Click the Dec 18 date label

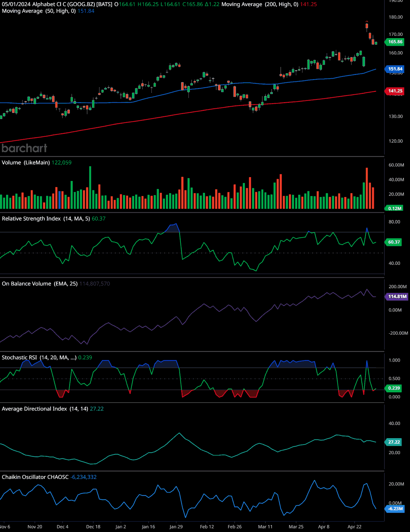93,527
